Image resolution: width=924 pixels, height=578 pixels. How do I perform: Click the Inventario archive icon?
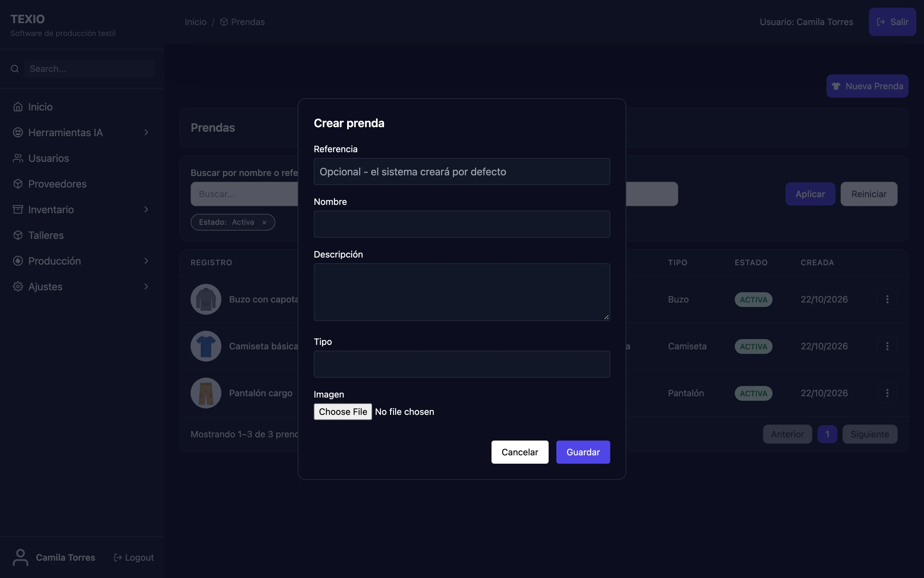tap(18, 209)
